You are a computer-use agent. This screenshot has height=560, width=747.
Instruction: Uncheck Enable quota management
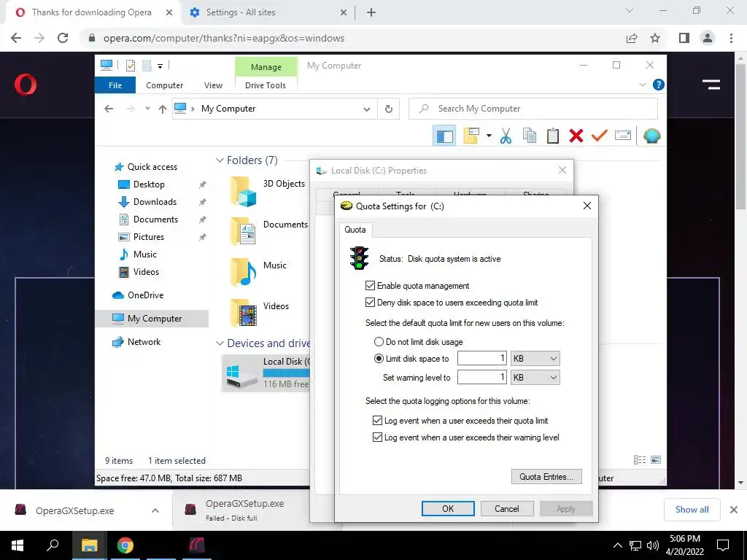click(x=370, y=286)
